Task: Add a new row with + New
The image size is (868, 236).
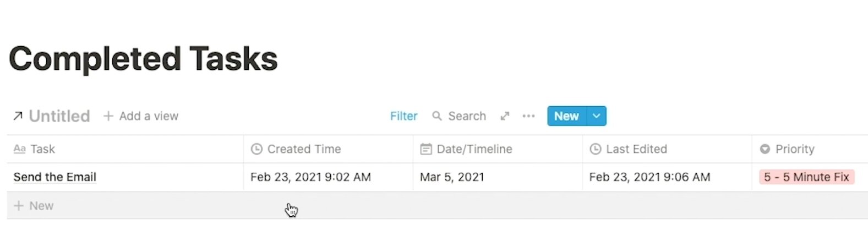Action: [x=34, y=206]
